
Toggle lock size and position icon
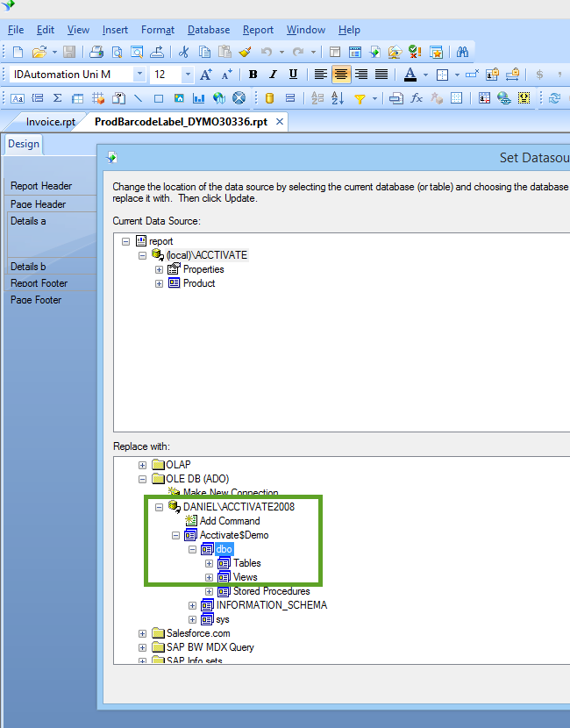tap(512, 75)
